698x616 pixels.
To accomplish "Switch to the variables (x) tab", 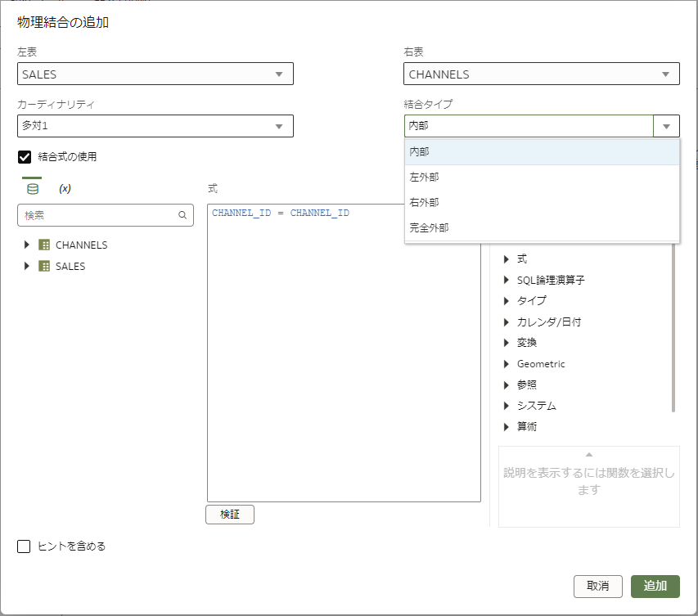I will coord(65,189).
